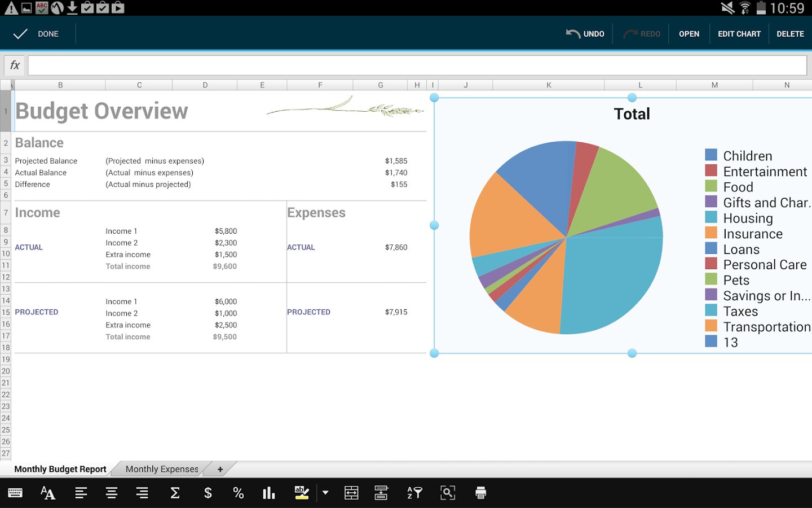The width and height of the screenshot is (812, 508).
Task: Click the formula bar input field
Action: (417, 65)
